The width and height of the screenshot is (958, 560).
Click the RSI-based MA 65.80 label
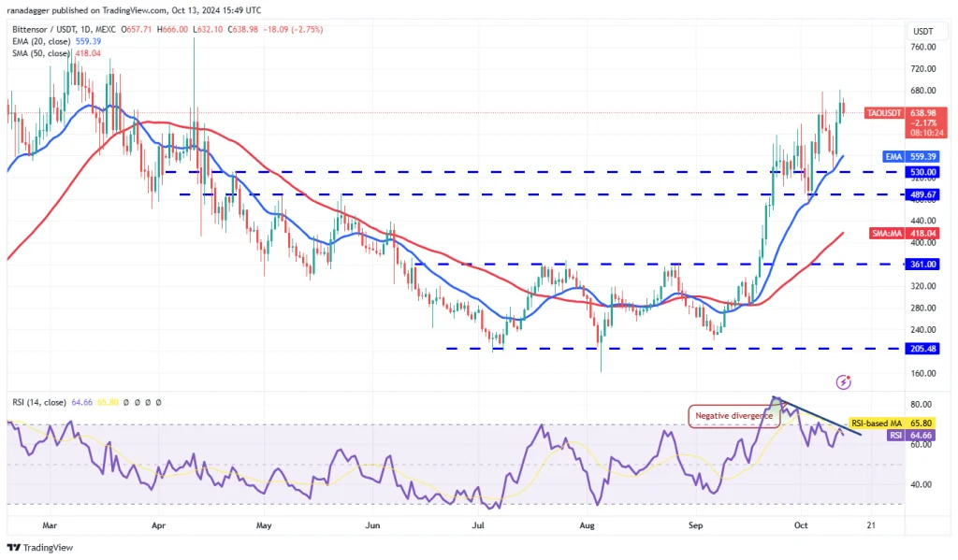pyautogui.click(x=892, y=424)
